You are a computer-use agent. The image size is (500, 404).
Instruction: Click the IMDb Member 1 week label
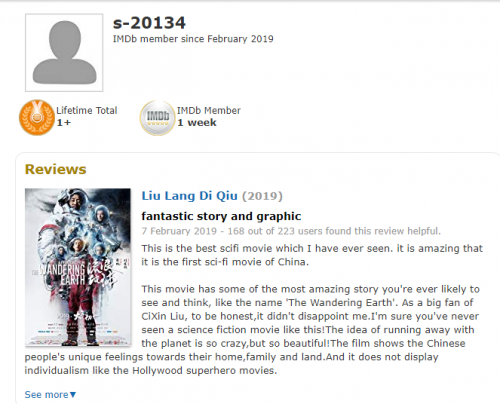(x=209, y=117)
